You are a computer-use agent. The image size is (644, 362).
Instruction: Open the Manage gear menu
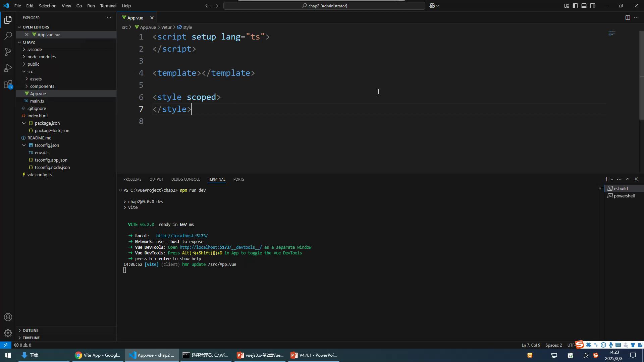8,333
